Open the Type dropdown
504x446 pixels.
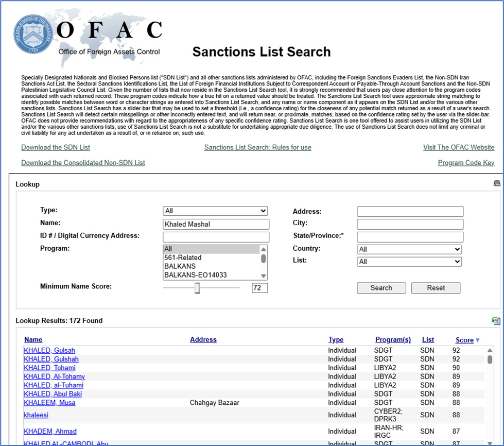(x=215, y=211)
